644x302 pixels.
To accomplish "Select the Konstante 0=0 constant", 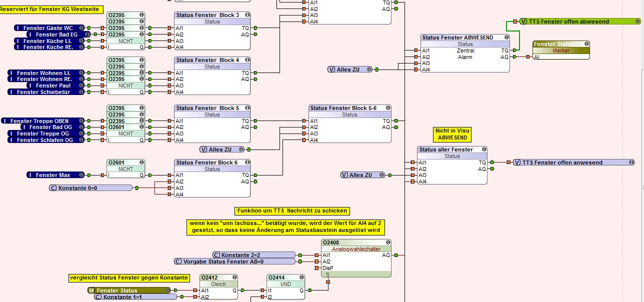I will click(90, 188).
